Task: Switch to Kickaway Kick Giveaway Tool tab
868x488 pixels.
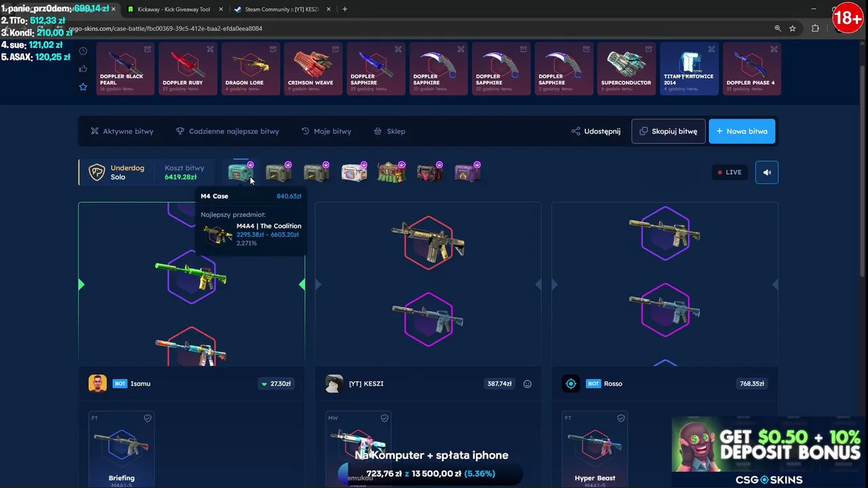Action: [174, 9]
